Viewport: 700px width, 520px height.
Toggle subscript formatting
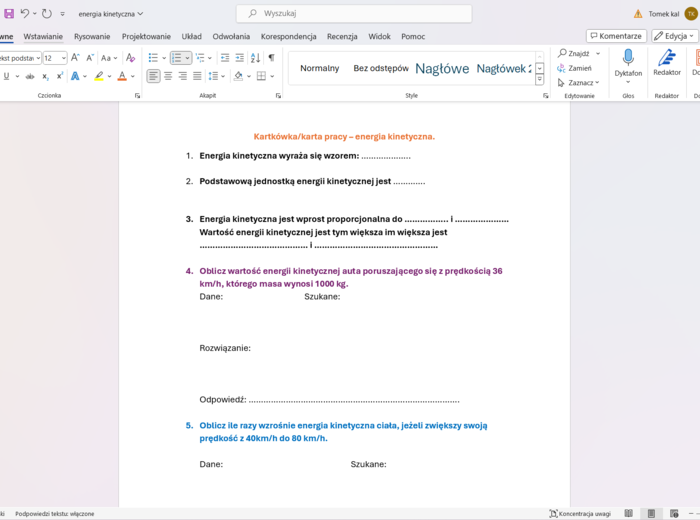[x=46, y=76]
